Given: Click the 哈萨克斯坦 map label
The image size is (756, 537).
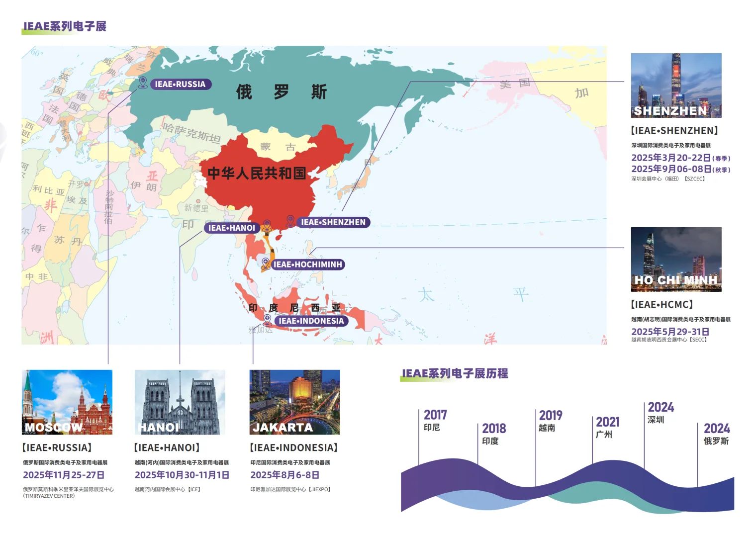Looking at the screenshot, I should tap(191, 133).
